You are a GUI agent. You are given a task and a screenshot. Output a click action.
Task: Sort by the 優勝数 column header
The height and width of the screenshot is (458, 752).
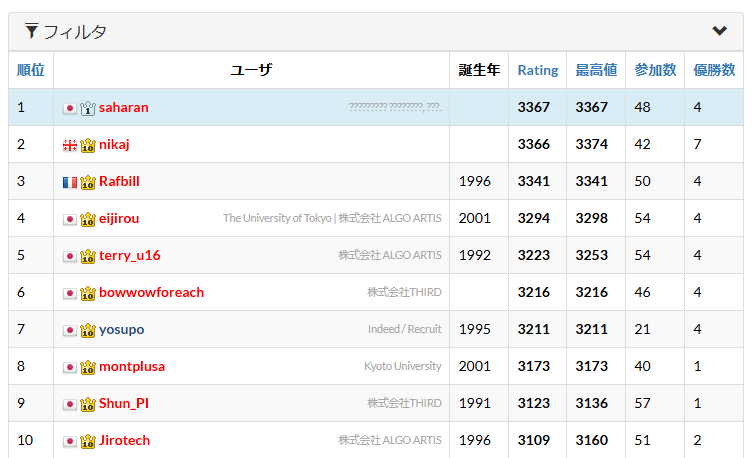pos(714,70)
